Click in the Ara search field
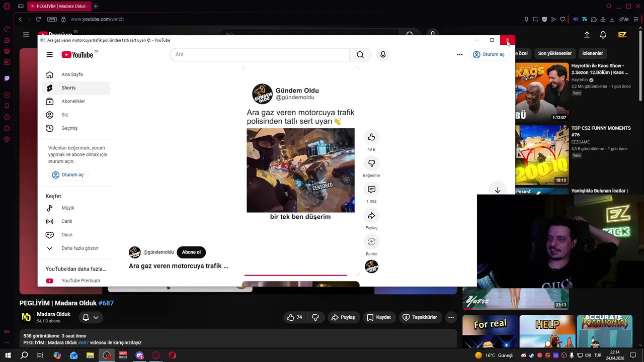 pos(260,54)
